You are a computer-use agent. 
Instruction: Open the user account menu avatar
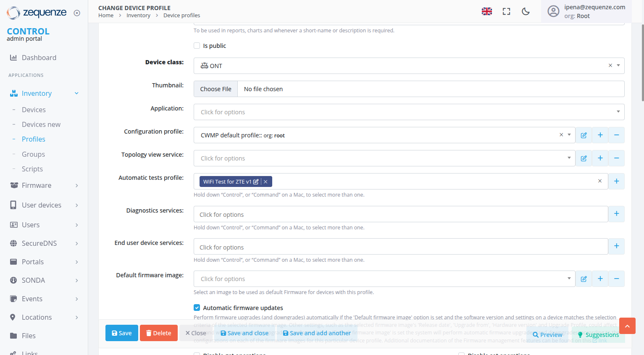(x=553, y=11)
